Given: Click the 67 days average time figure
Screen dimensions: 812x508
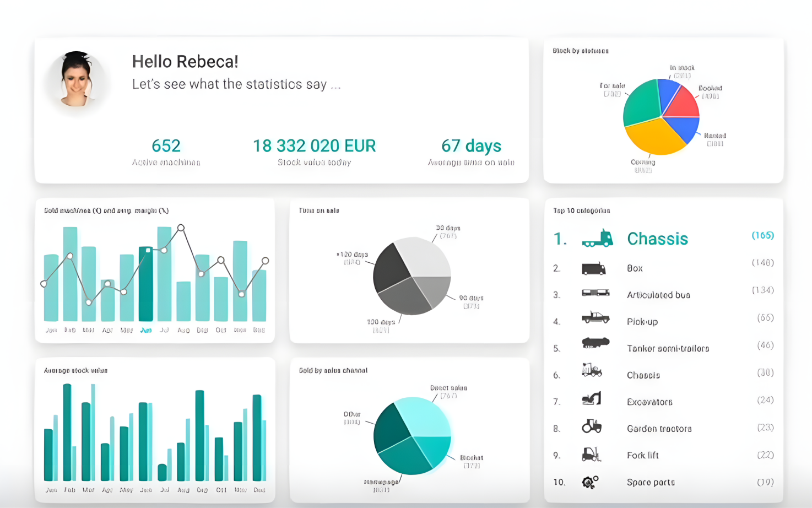Looking at the screenshot, I should 471,146.
